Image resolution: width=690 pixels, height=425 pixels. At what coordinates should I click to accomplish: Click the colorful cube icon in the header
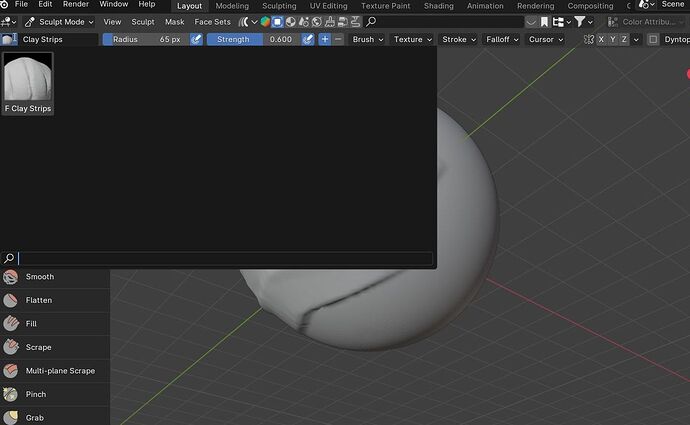pos(265,22)
